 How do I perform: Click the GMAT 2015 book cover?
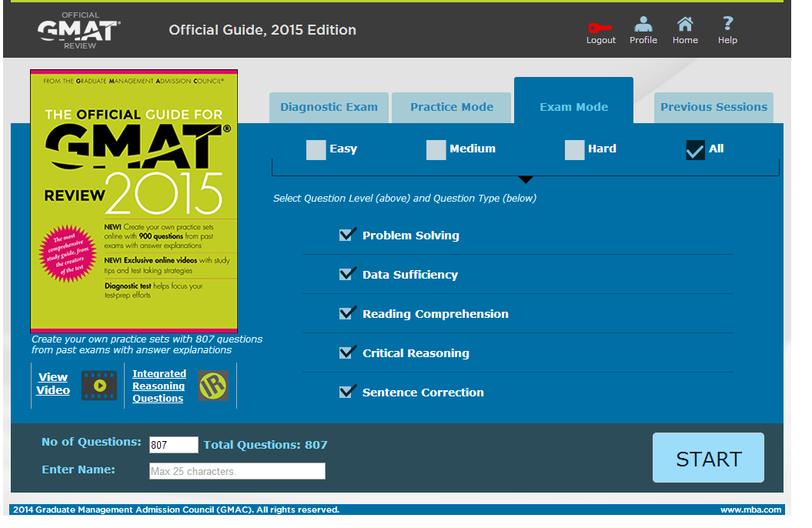point(134,201)
